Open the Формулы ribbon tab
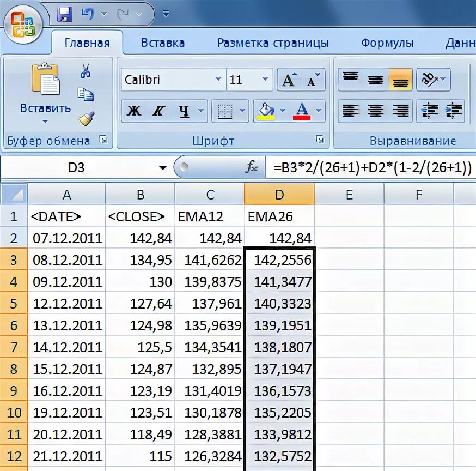Image resolution: width=476 pixels, height=471 pixels. coord(387,43)
